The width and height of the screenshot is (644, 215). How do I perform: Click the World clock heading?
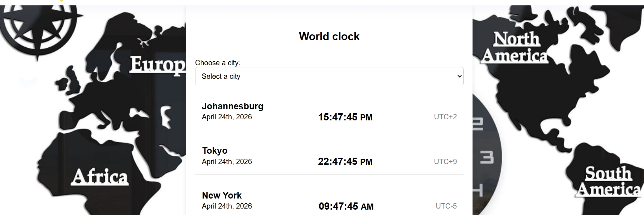click(x=329, y=36)
